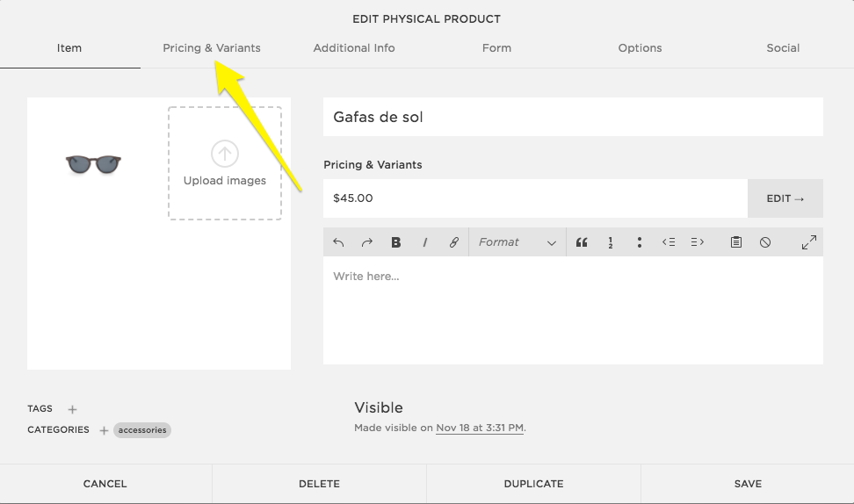Remove formatting with the clear icon
This screenshot has height=504, width=854.
tap(765, 242)
